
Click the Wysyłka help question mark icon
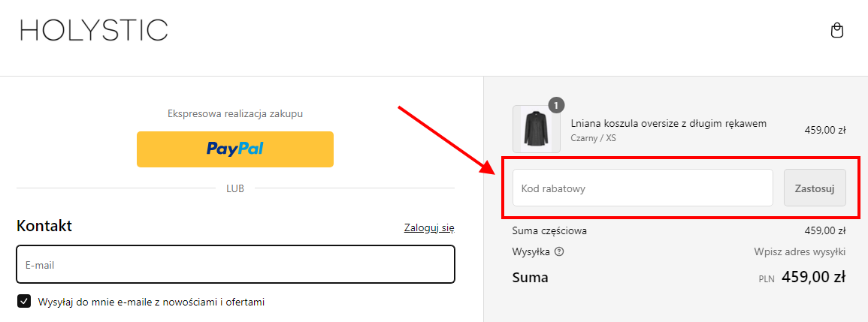tap(559, 251)
